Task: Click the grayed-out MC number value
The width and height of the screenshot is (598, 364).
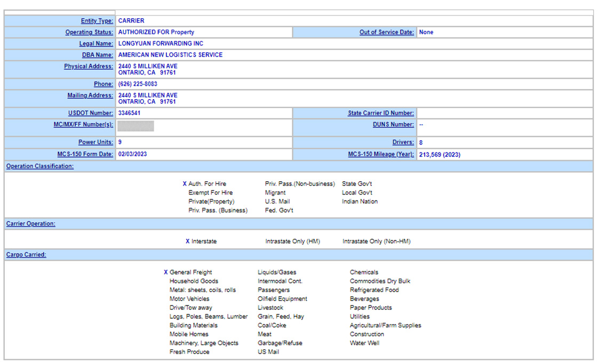Action: pos(135,126)
